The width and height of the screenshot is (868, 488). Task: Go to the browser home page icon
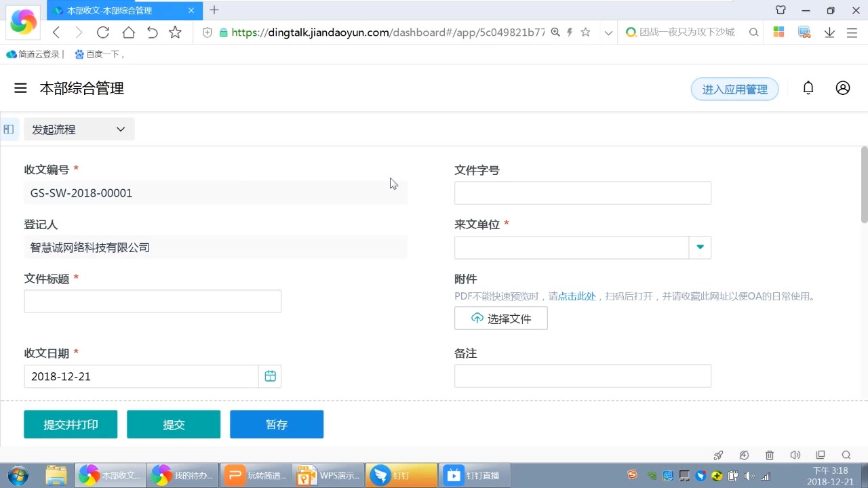coord(128,33)
